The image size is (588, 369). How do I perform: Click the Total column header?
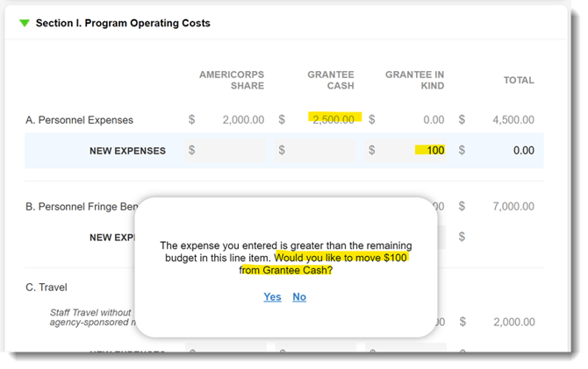518,81
